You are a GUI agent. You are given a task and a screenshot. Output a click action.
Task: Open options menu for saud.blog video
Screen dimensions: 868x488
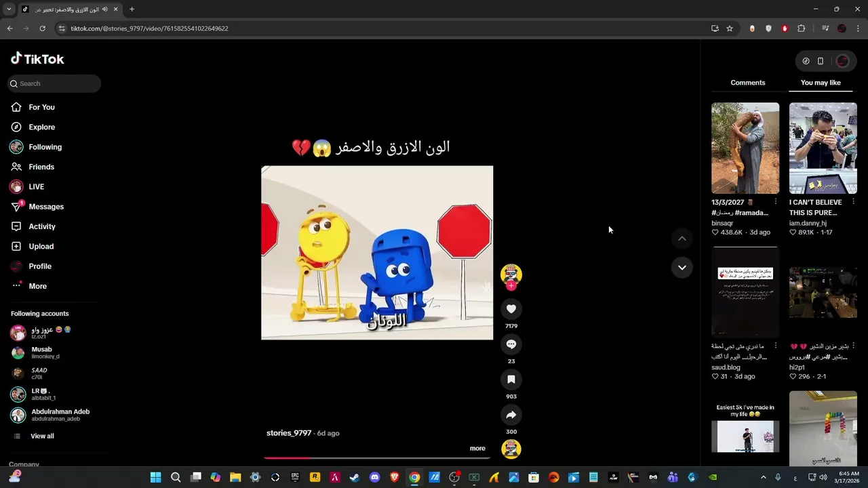[776, 346]
